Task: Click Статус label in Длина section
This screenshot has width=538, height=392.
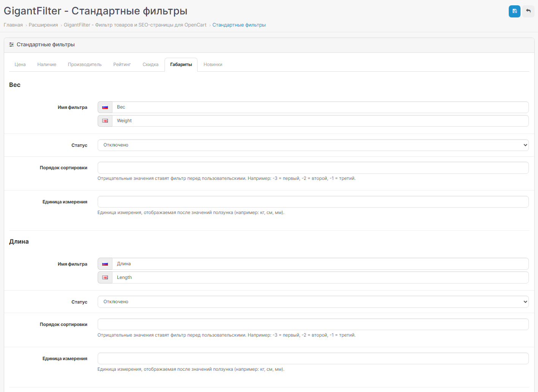Action: pos(79,302)
